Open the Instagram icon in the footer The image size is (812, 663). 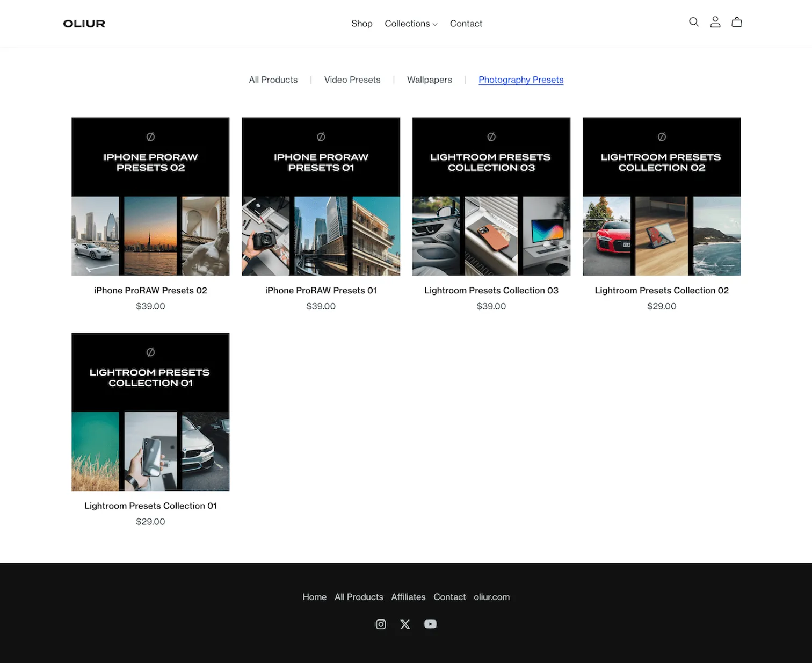point(381,624)
